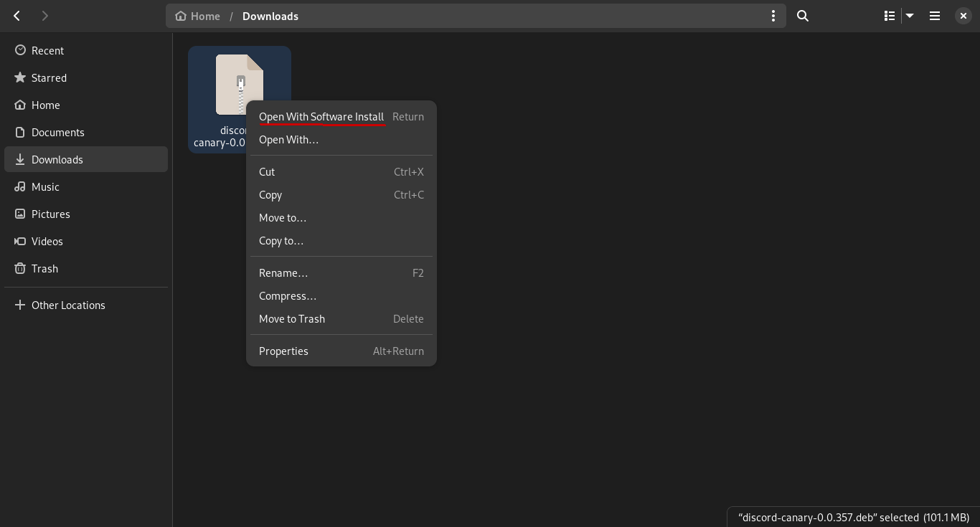
Task: Choose Rename from the context menu
Action: tap(283, 272)
